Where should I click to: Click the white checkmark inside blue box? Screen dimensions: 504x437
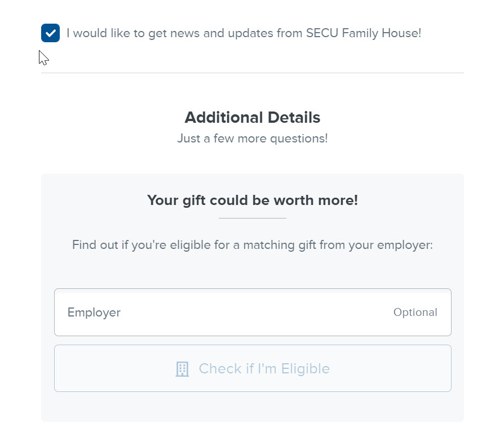point(51,33)
